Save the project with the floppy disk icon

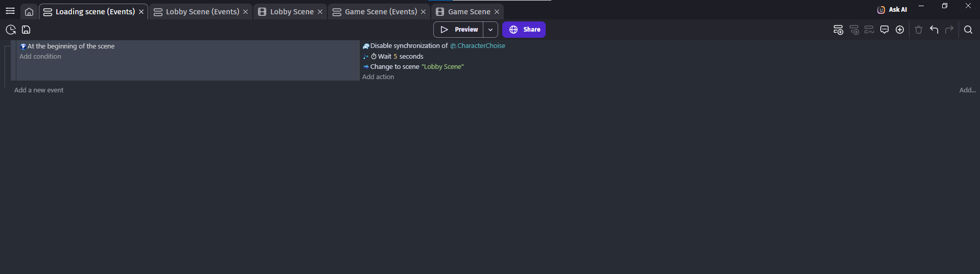pyautogui.click(x=26, y=30)
